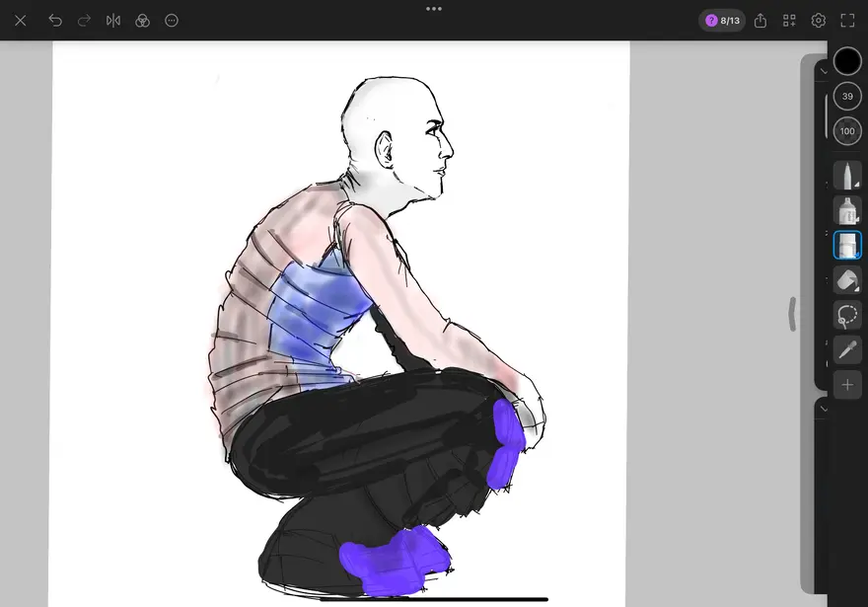Open the settings gear

pos(818,21)
